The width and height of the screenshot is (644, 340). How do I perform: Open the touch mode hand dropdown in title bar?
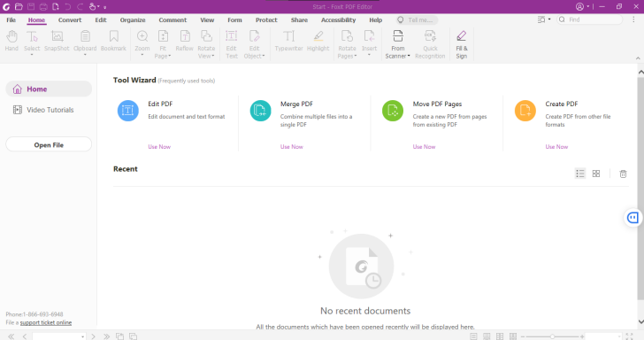pyautogui.click(x=95, y=6)
